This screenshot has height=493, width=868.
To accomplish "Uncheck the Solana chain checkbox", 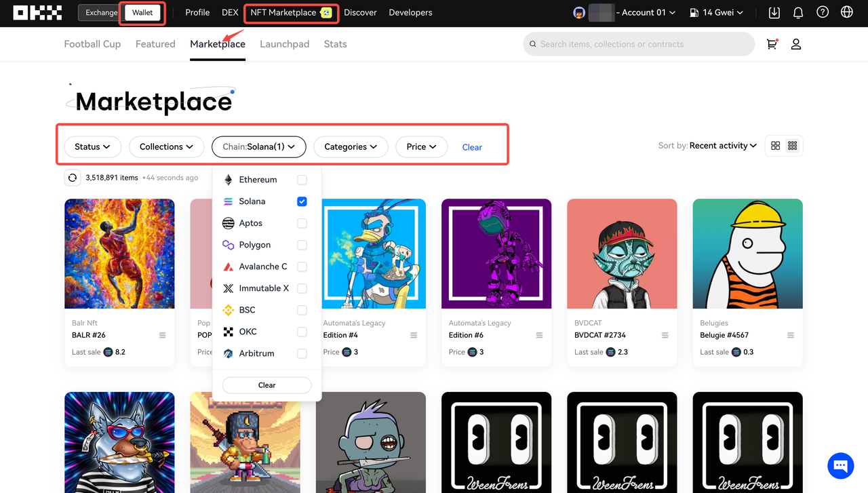I will pyautogui.click(x=302, y=201).
